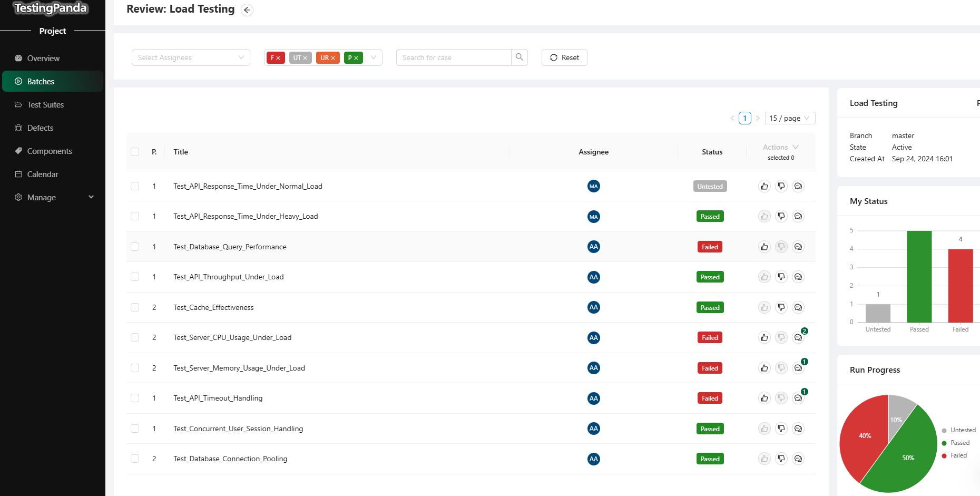This screenshot has height=496, width=980.
Task: Toggle the Untested legend item in Run Progress
Action: 958,430
